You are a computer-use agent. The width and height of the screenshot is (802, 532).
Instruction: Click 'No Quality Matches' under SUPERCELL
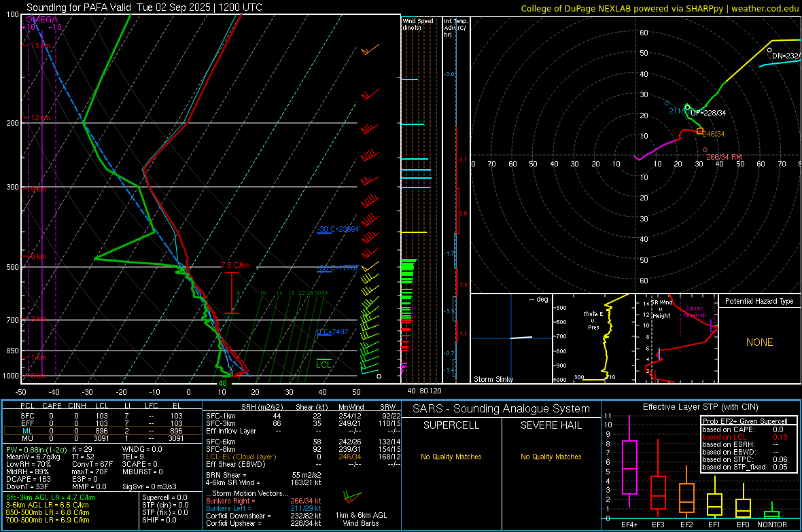click(451, 457)
